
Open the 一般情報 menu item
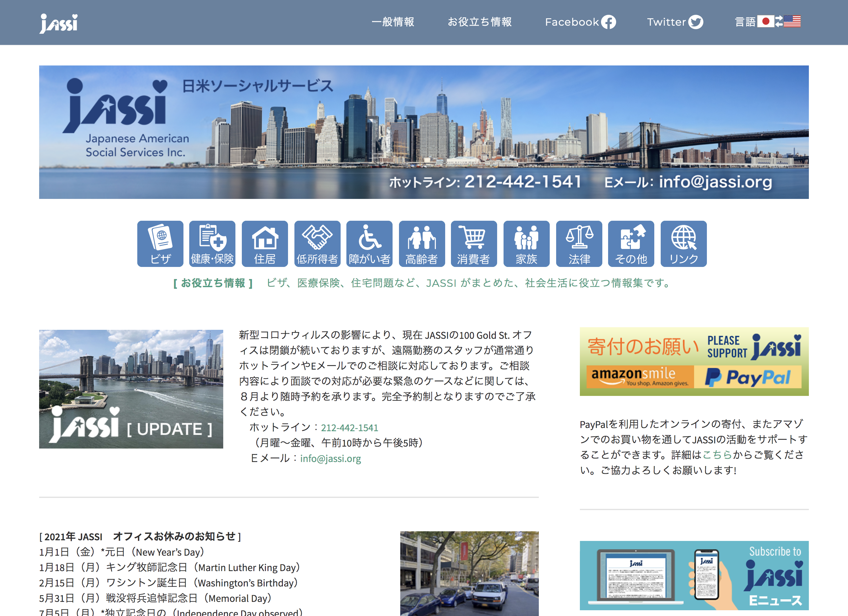(x=393, y=22)
